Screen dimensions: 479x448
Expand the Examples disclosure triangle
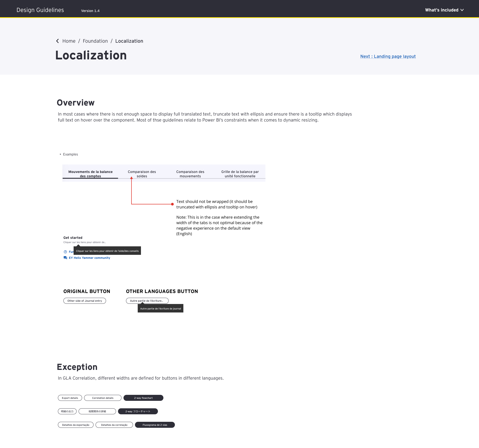coord(60,154)
